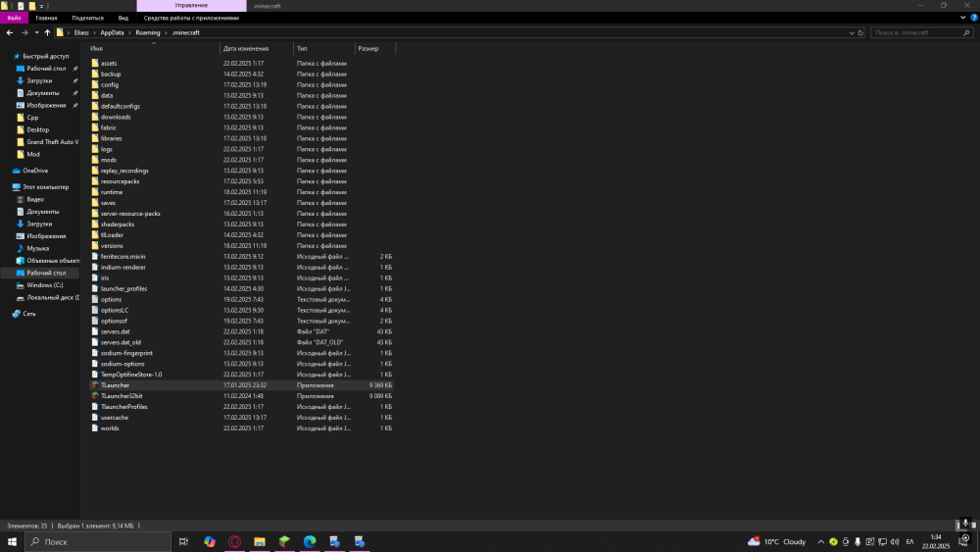Viewport: 980px width, 552px height.
Task: Open Этот компьютер in the sidebar
Action: (46, 187)
